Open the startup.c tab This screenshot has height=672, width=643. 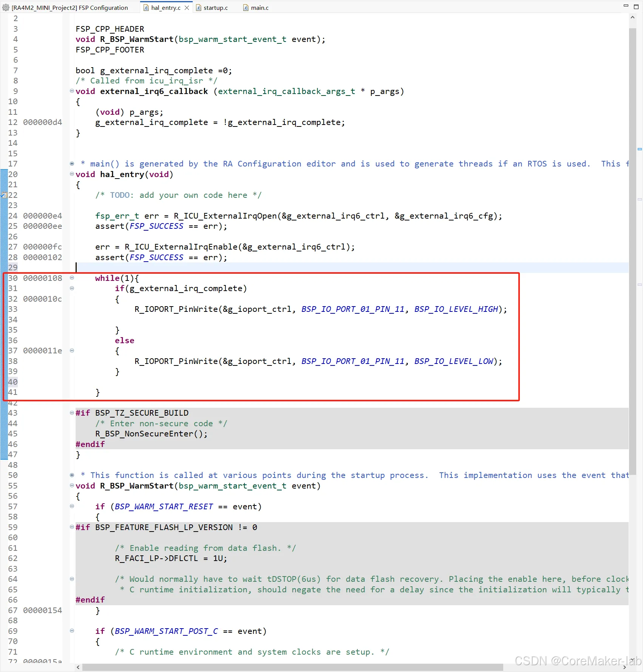(215, 8)
